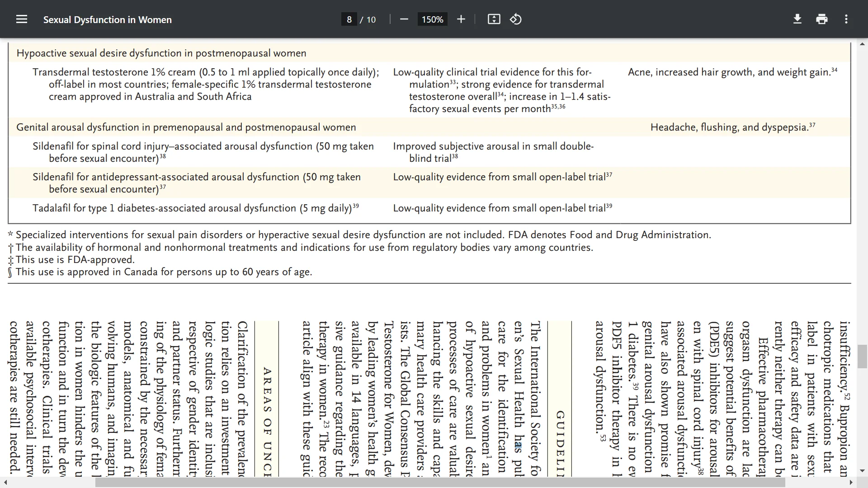
Task: Click footnote 'This use is approved in Canada'
Action: tap(160, 272)
